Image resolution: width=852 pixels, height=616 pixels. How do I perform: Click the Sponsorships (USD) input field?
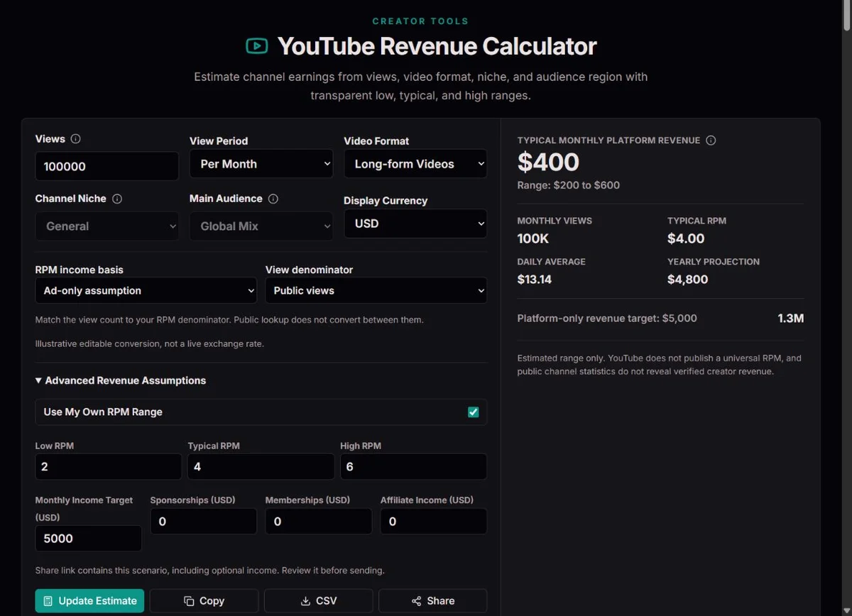pos(204,522)
